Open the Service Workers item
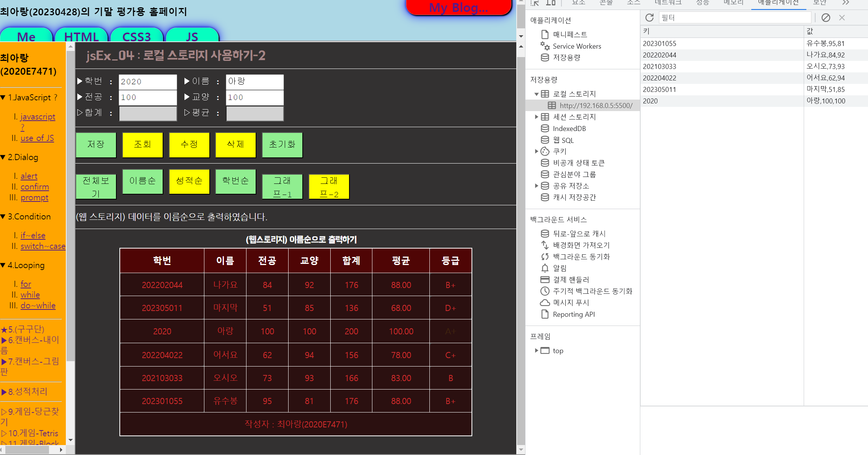The height and width of the screenshot is (455, 868). click(576, 46)
